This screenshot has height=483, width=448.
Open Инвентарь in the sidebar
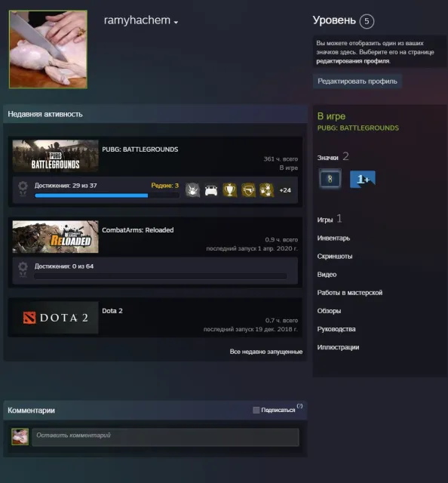[333, 238]
